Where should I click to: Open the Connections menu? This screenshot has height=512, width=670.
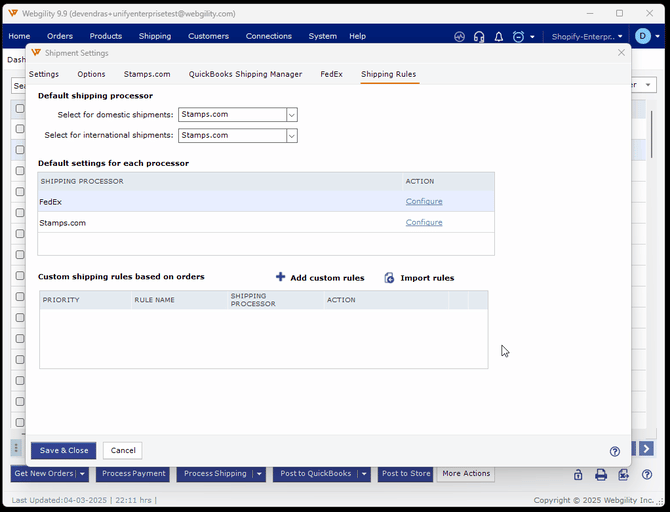pos(268,36)
